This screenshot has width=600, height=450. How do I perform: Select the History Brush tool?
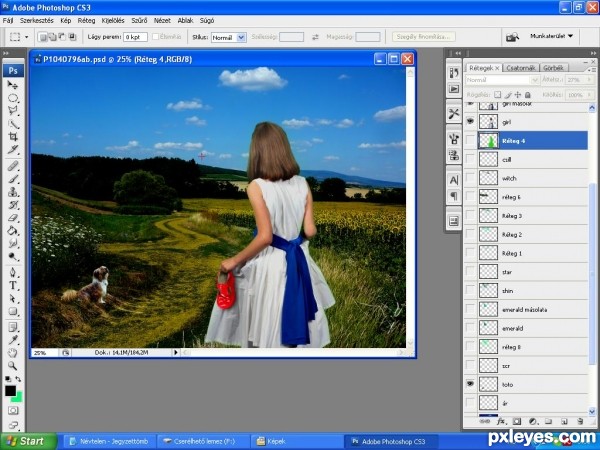13,205
